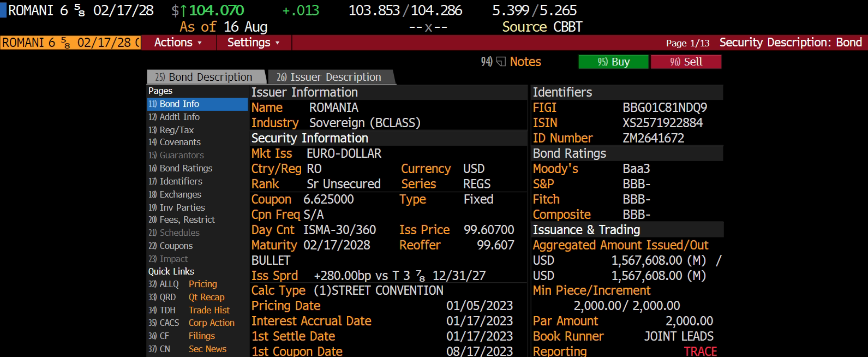Screen dimensions: 868x357
Task: Open the Actions dropdown menu
Action: click(178, 43)
